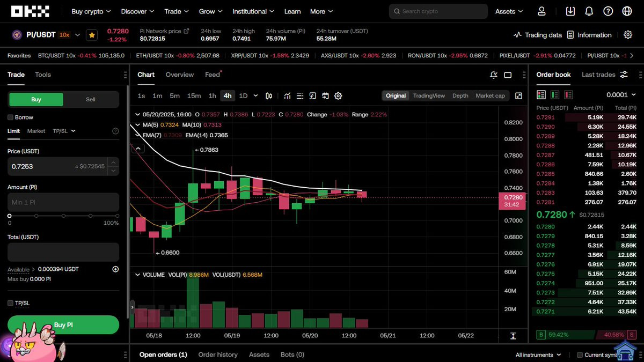
Task: Click the Price (USDT) input field
Action: pos(63,166)
